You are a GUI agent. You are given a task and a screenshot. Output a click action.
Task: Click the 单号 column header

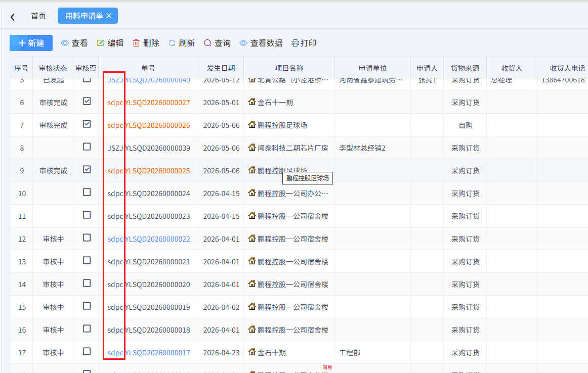point(148,68)
